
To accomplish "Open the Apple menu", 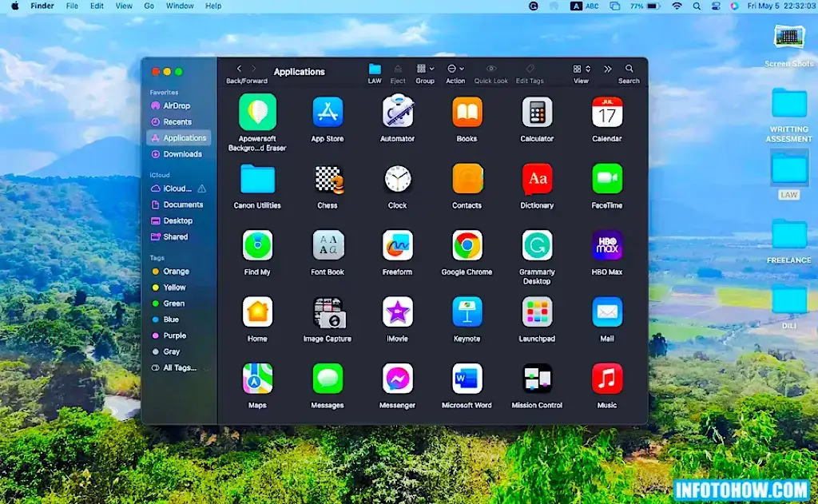I will (15, 6).
